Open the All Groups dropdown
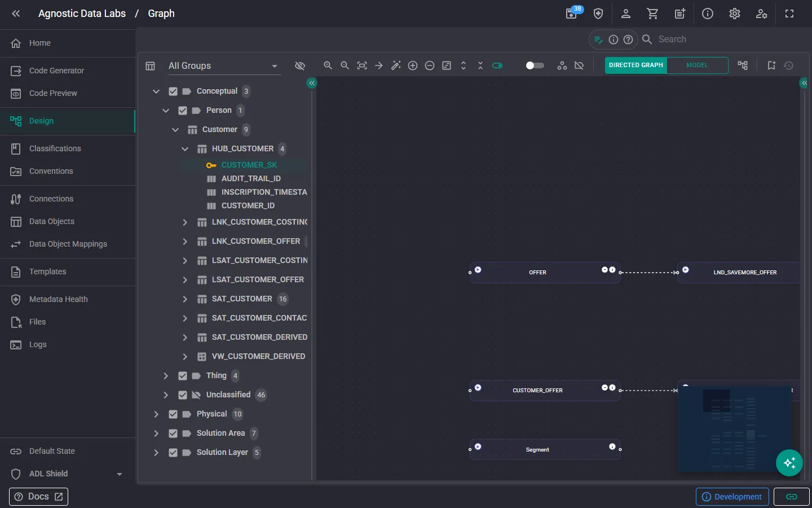The width and height of the screenshot is (812, 508). click(x=224, y=66)
